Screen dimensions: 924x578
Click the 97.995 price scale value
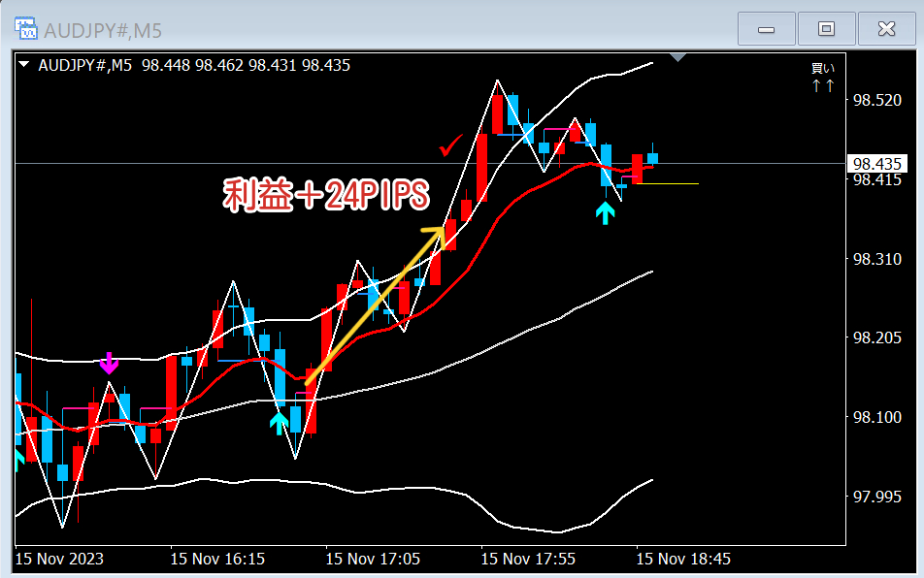click(x=876, y=497)
